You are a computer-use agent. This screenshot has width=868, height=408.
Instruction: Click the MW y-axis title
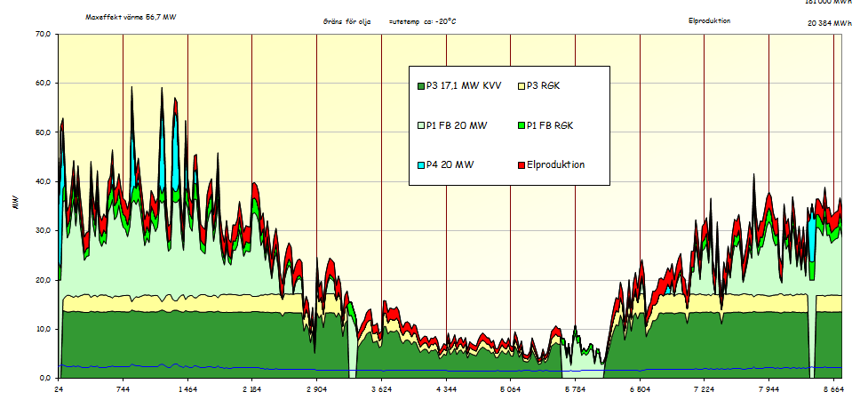click(16, 204)
